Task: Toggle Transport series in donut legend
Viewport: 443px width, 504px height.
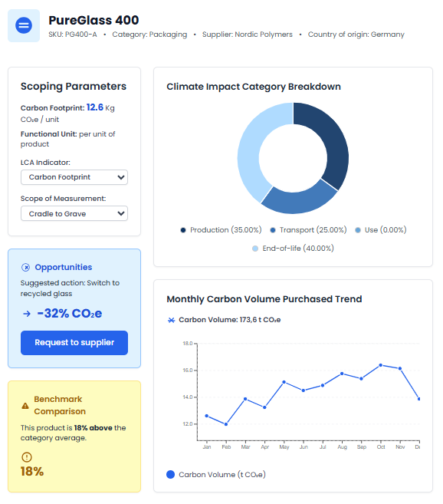Action: [x=308, y=230]
